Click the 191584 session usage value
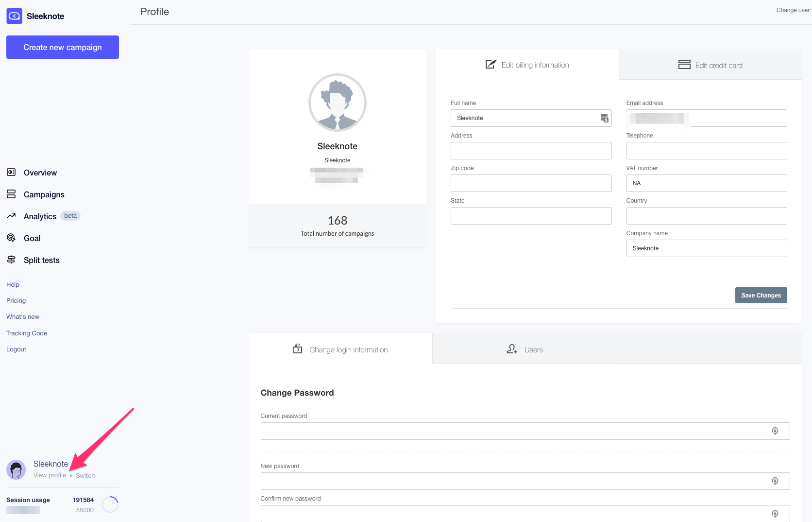The width and height of the screenshot is (812, 522). click(x=83, y=500)
